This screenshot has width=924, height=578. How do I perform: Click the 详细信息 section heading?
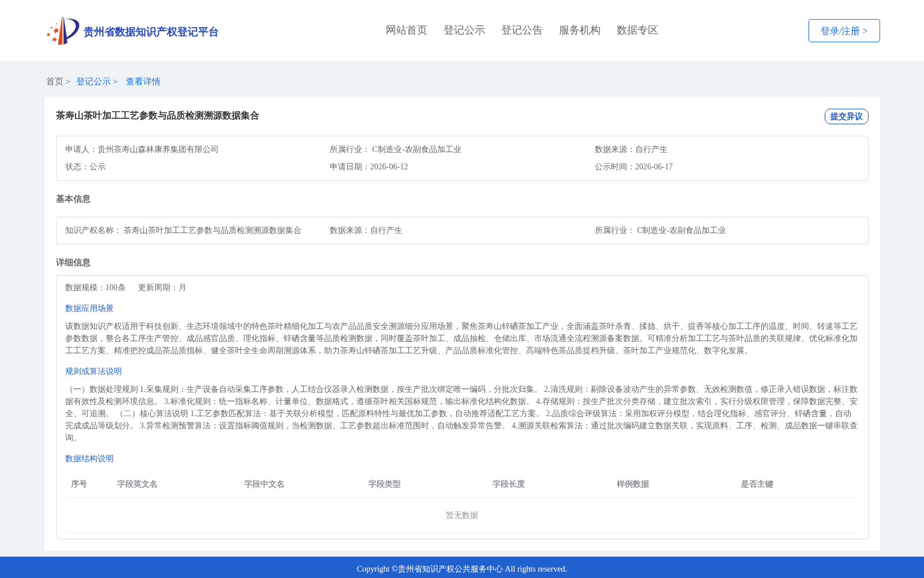[73, 262]
